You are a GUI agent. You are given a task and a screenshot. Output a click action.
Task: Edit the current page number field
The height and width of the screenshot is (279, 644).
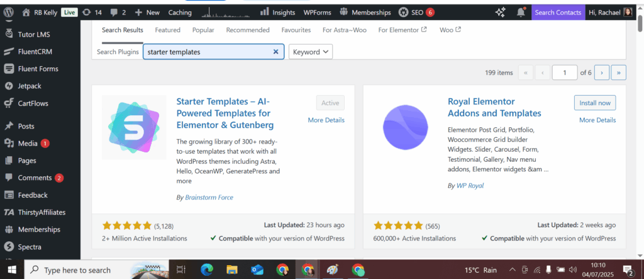[x=565, y=72]
